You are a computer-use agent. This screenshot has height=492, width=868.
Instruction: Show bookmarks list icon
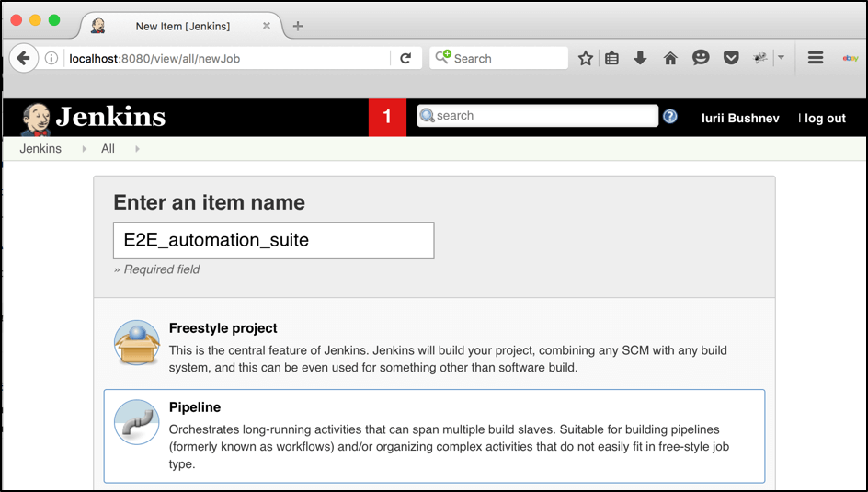611,58
